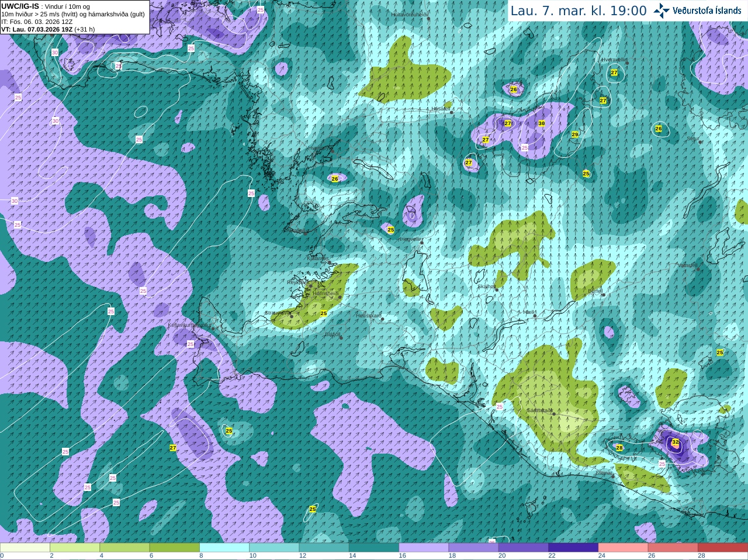The height and width of the screenshot is (560, 748).
Task: Click the Sámsstaðir station label
Action: 539,410
